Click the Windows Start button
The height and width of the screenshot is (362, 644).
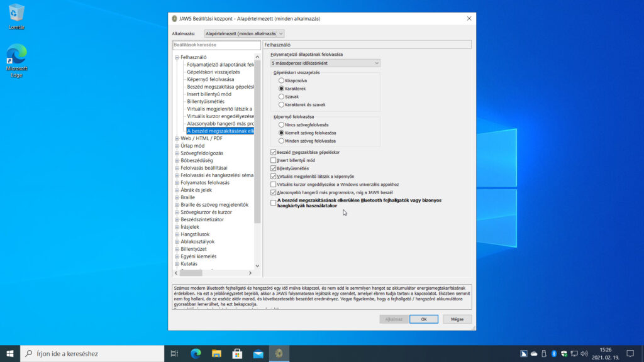(10, 353)
